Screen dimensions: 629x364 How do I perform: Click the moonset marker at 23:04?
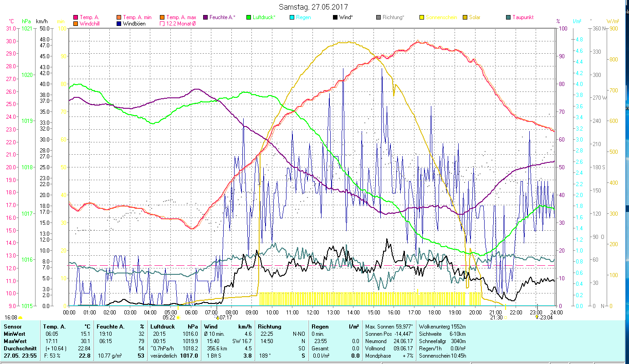click(537, 317)
